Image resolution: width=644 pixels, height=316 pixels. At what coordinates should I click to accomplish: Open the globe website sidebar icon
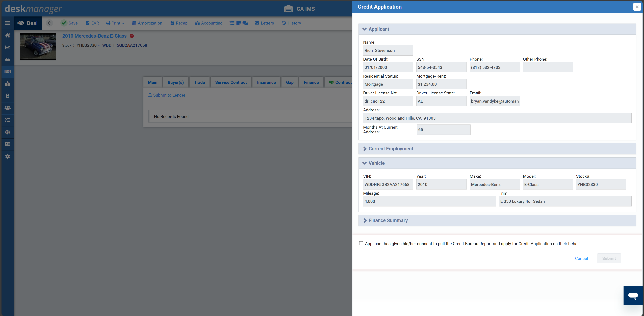coord(8,132)
